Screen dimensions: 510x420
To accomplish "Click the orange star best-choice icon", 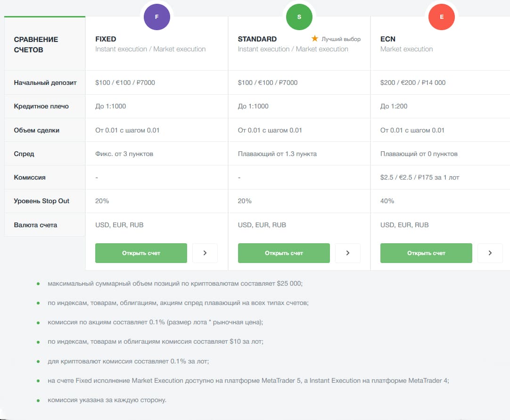I will (x=315, y=39).
